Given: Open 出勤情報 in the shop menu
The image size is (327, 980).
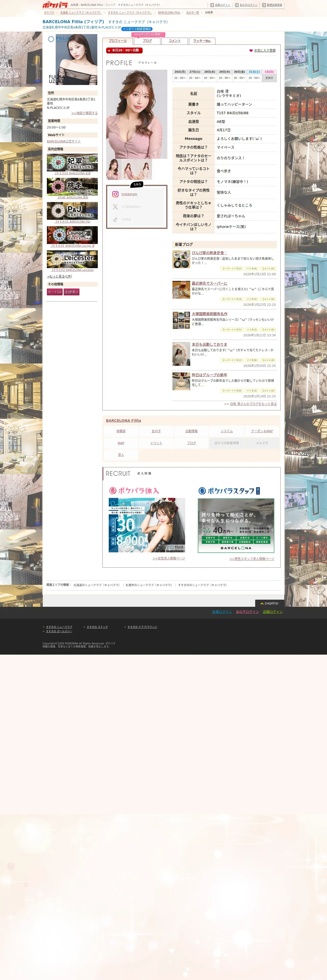Looking at the screenshot, I should pyautogui.click(x=192, y=431).
